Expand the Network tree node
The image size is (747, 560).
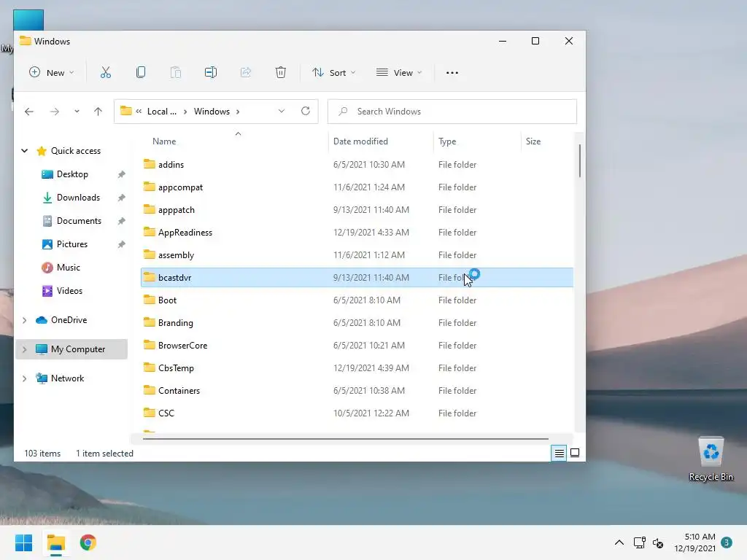pyautogui.click(x=24, y=378)
